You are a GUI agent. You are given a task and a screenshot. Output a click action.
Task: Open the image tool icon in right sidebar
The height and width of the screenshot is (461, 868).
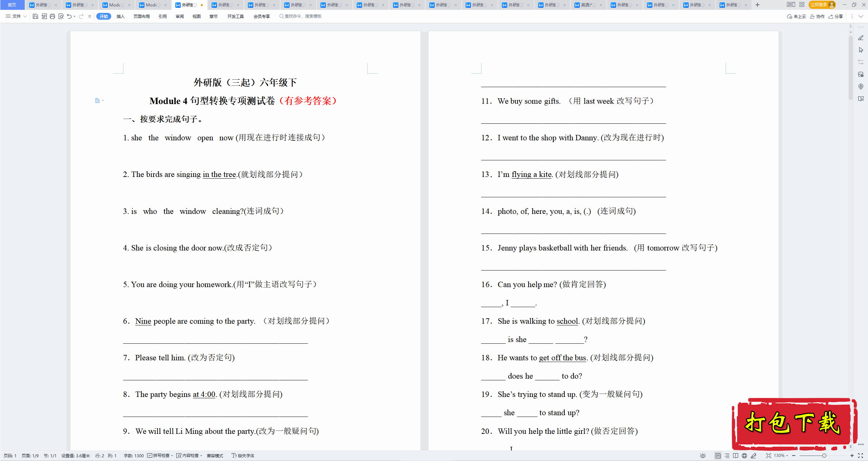pyautogui.click(x=861, y=74)
